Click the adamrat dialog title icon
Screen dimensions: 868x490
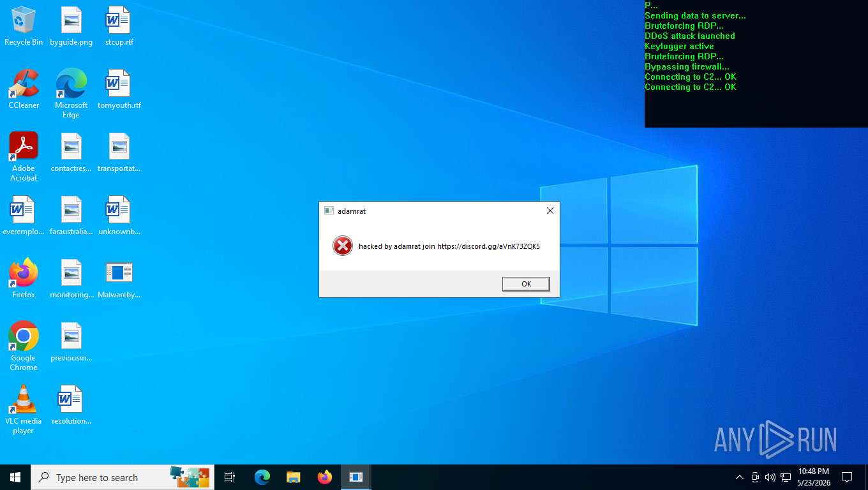(x=329, y=211)
